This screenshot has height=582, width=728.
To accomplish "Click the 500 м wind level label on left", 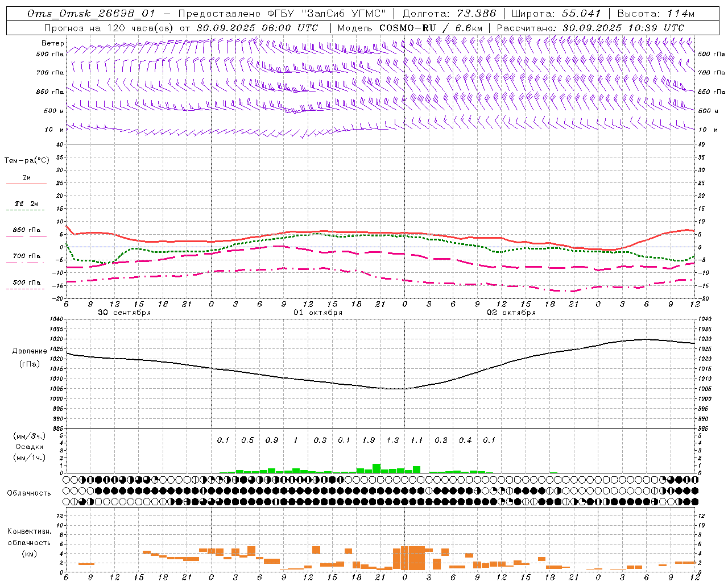I will (x=54, y=111).
